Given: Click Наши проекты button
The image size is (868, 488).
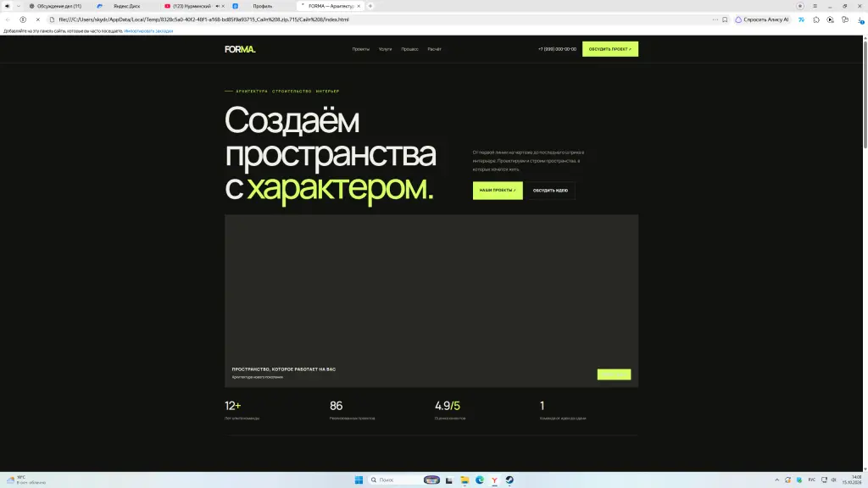Looking at the screenshot, I should (x=498, y=191).
